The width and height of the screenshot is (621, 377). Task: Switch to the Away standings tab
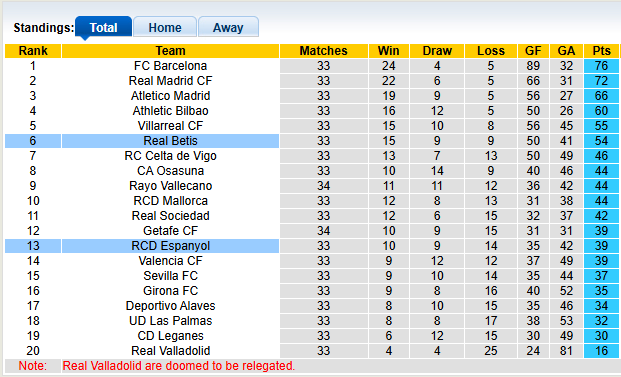tap(228, 27)
